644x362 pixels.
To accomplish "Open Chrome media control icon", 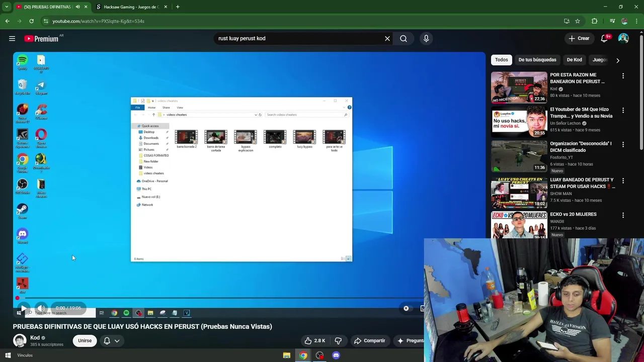I will click(x=612, y=21).
